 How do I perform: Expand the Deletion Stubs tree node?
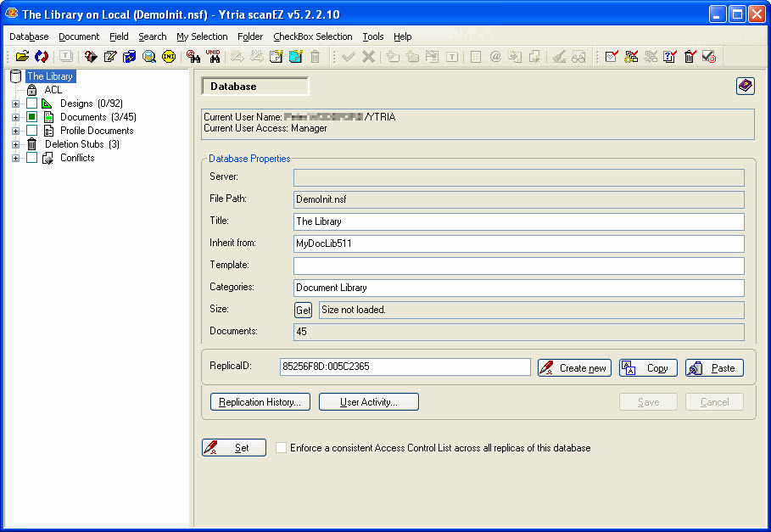click(x=15, y=144)
